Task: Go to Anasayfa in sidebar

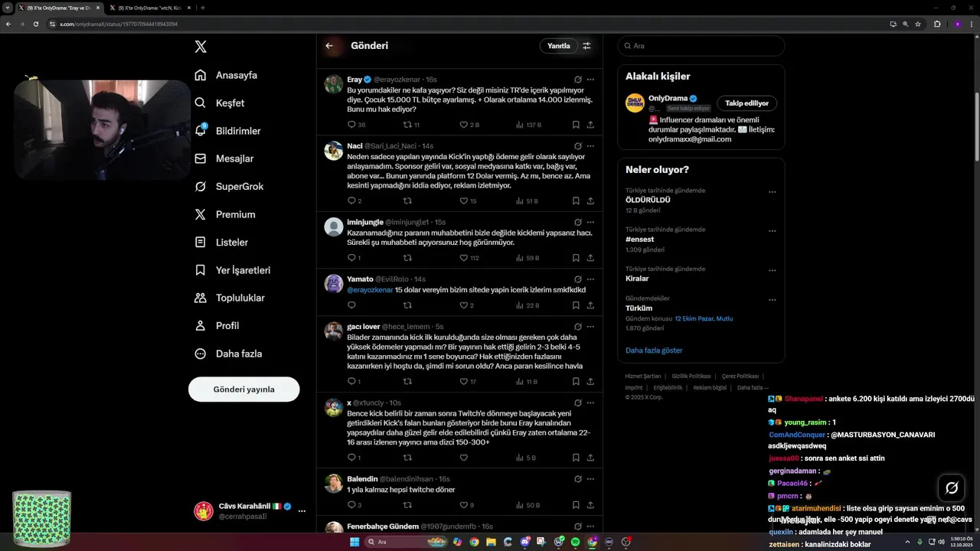Action: [226, 75]
